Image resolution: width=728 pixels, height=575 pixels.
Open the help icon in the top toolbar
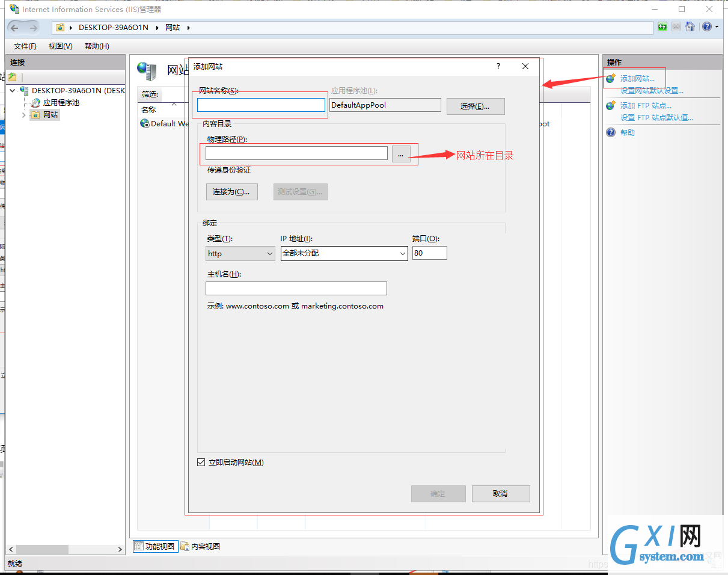(707, 27)
